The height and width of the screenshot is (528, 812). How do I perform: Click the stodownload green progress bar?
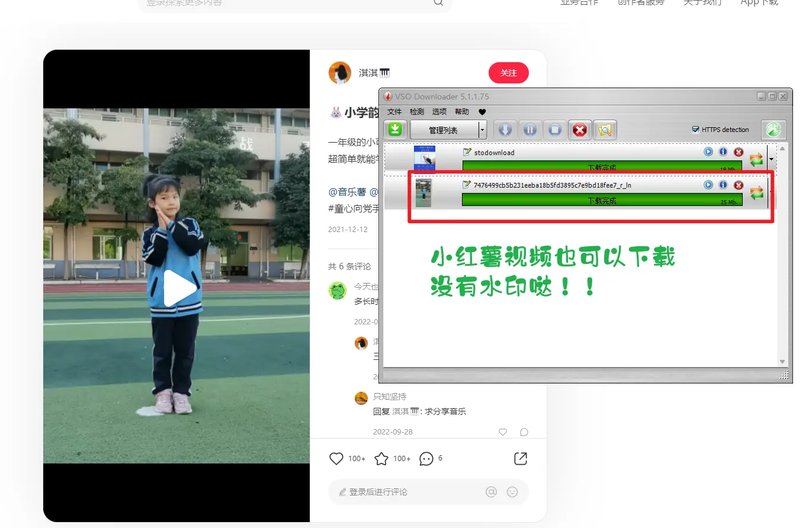pyautogui.click(x=602, y=167)
